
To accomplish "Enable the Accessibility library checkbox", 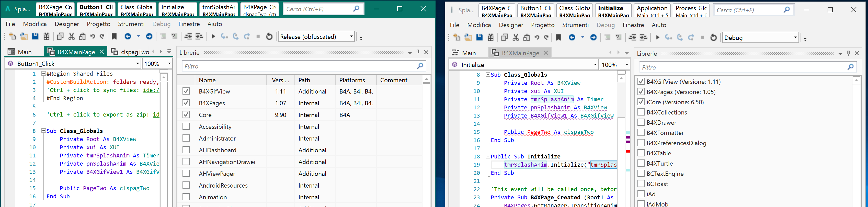I will point(186,126).
